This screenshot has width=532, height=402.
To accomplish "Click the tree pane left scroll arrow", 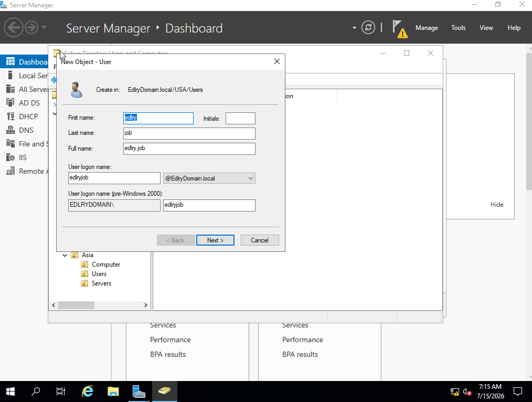I will (54, 305).
